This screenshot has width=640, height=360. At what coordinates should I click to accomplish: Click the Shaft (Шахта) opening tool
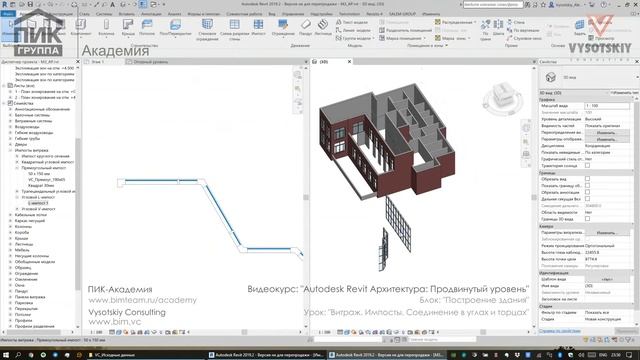498,28
